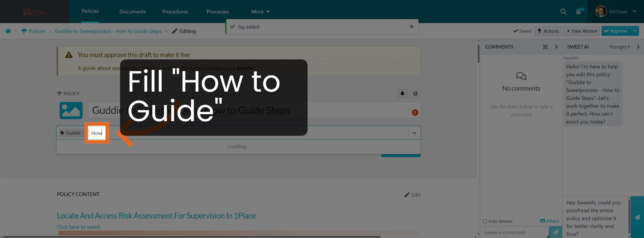Open Michael's account dropdown arrow
The image size is (644, 238).
point(634,11)
